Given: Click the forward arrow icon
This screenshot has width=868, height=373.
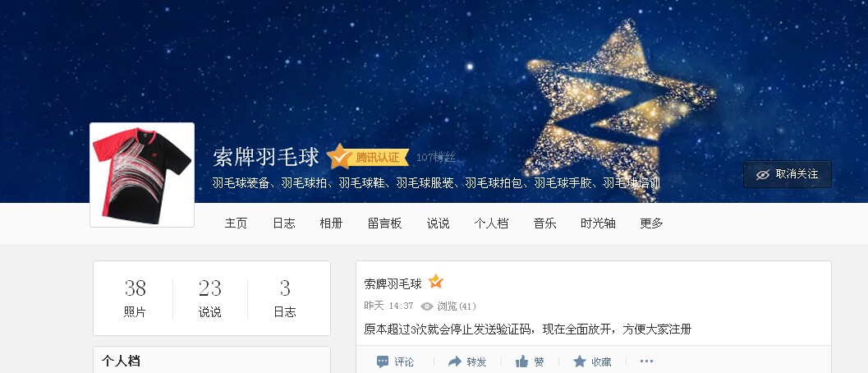Looking at the screenshot, I should pyautogui.click(x=454, y=362).
